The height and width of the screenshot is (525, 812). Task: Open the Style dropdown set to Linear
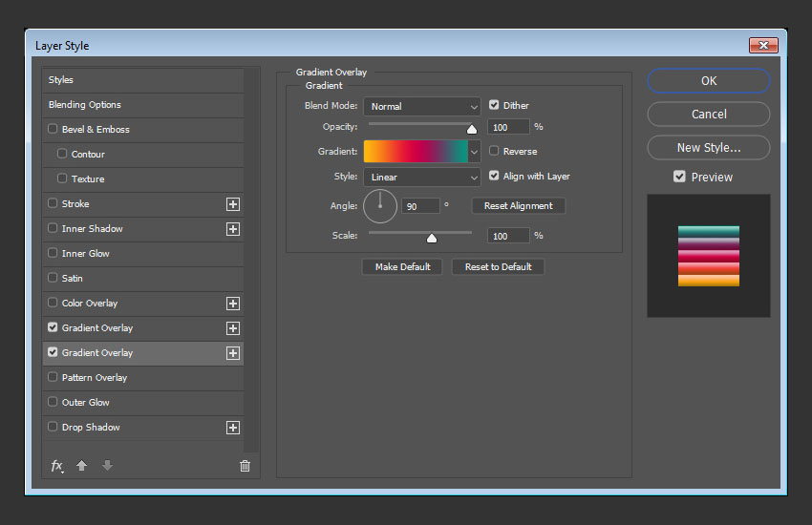tap(422, 177)
